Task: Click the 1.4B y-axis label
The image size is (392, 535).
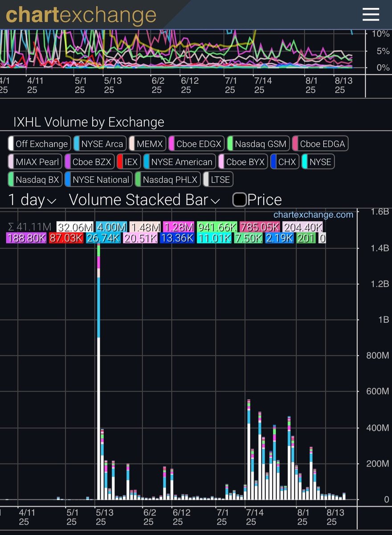Action: [380, 248]
